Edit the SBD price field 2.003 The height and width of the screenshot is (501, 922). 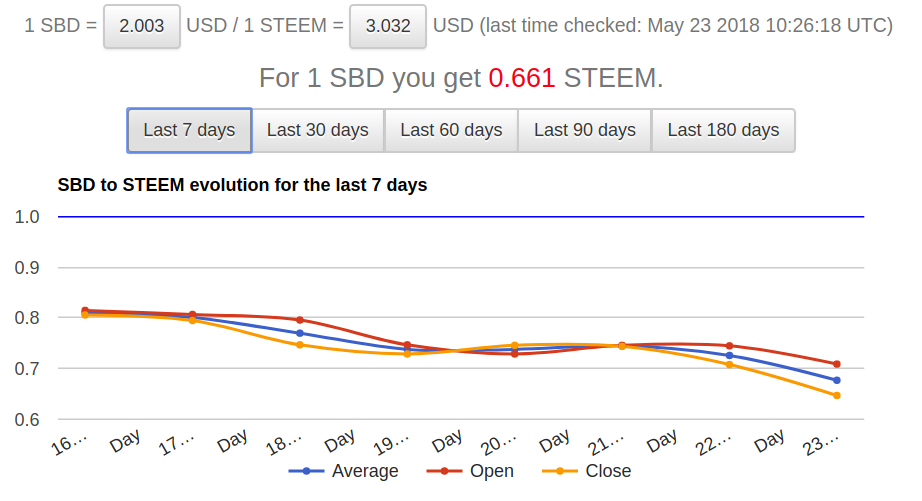click(142, 26)
